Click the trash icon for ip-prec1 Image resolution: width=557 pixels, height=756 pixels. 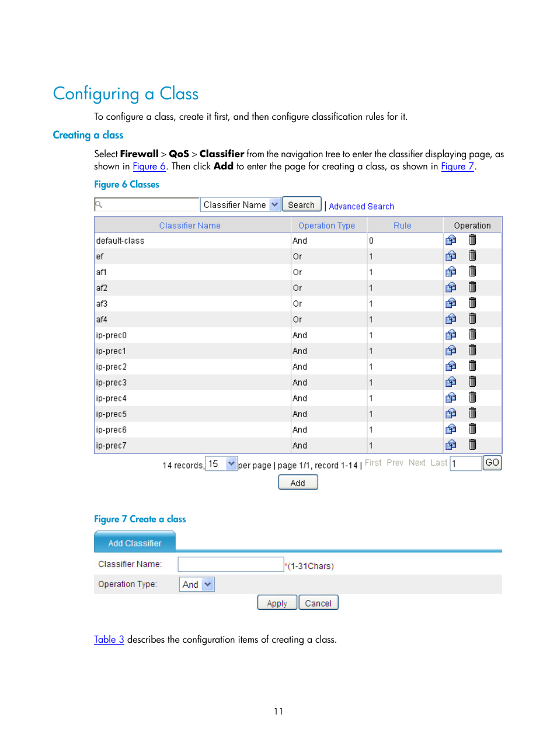click(472, 350)
